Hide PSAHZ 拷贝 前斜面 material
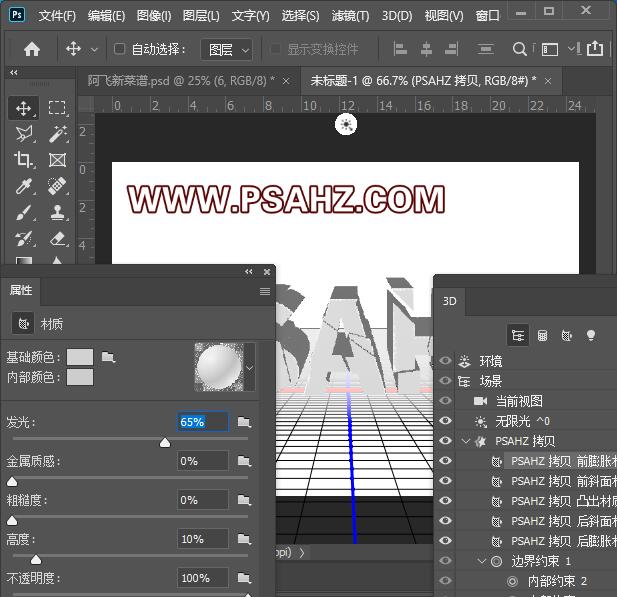The width and height of the screenshot is (617, 597). (445, 481)
